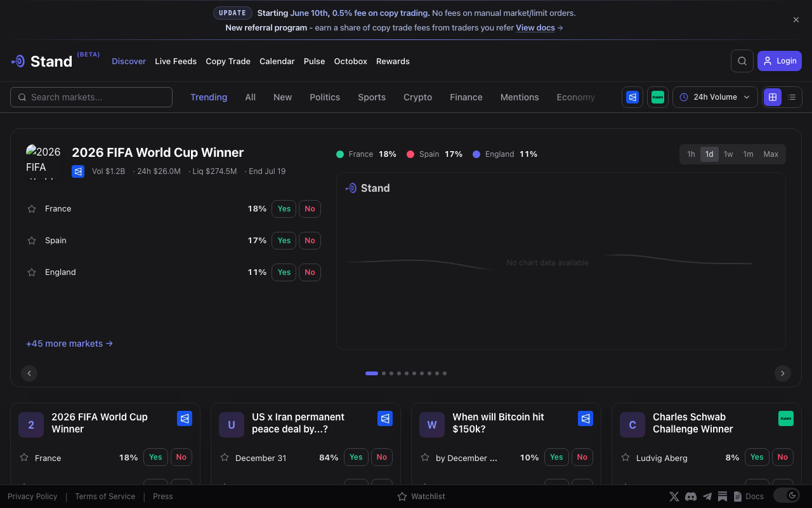
Task: Select the Politics category tab
Action: (x=325, y=97)
